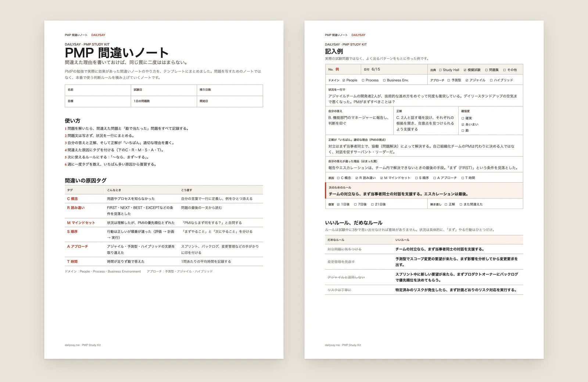Toggle the R 読み違い cause checkbox

click(x=356, y=178)
